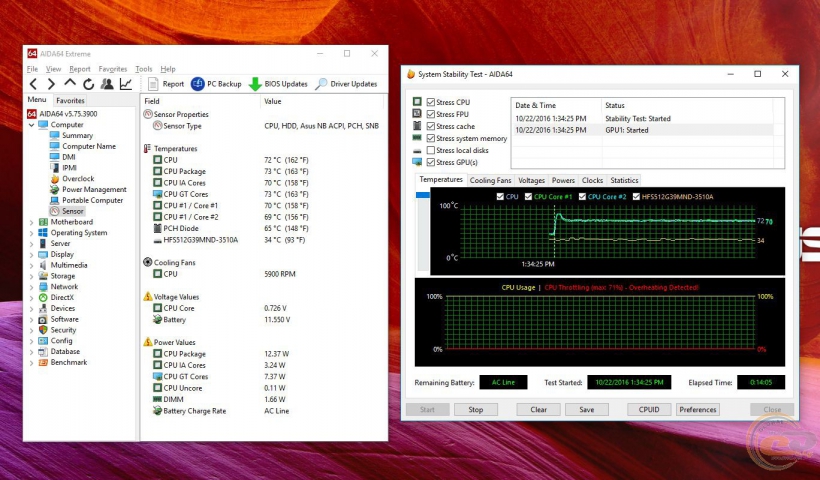Open the user/manage icon in toolbar
Image resolution: width=820 pixels, height=480 pixels.
[107, 84]
